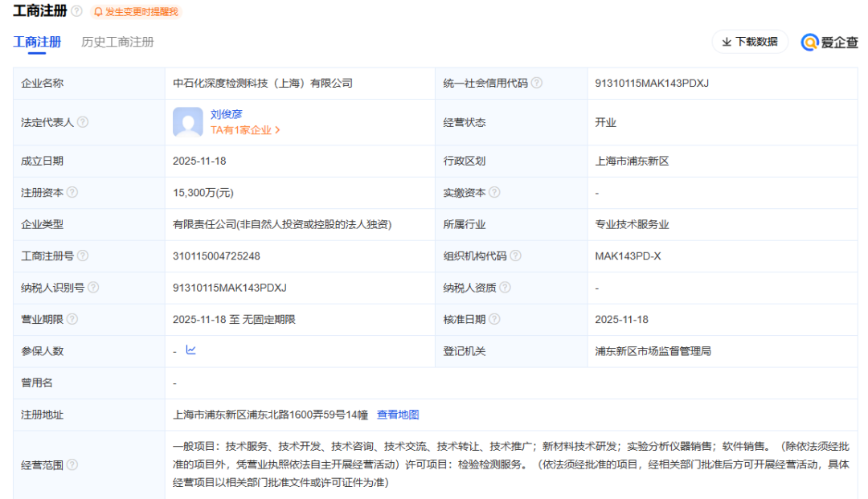Click 有限责任公司 enterprise type value
Viewport: 868px width, 499px height.
(282, 224)
